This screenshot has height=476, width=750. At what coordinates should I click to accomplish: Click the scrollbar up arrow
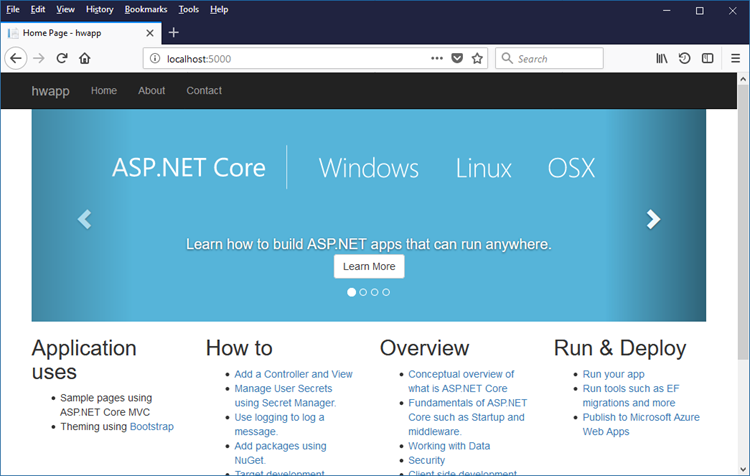coord(743,79)
